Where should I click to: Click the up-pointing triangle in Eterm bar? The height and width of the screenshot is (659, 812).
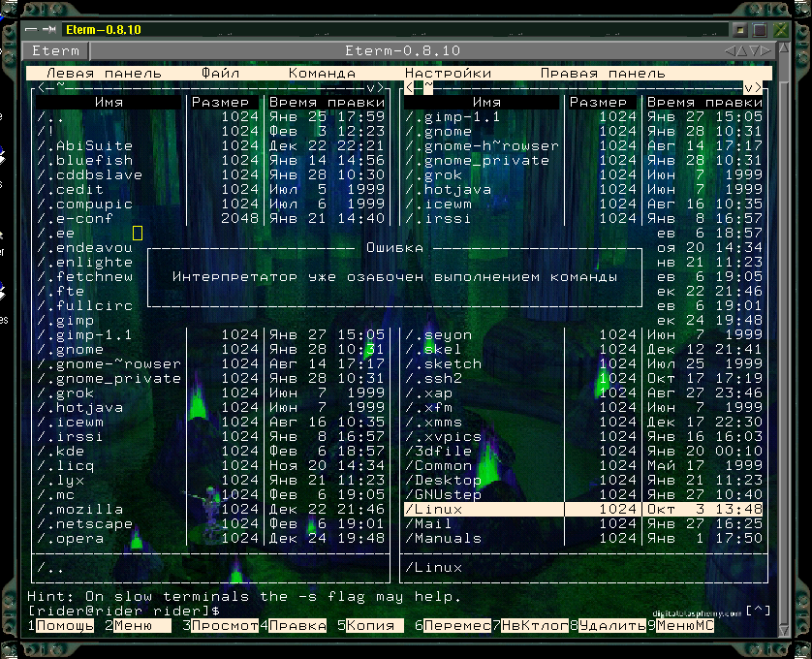pos(741,50)
